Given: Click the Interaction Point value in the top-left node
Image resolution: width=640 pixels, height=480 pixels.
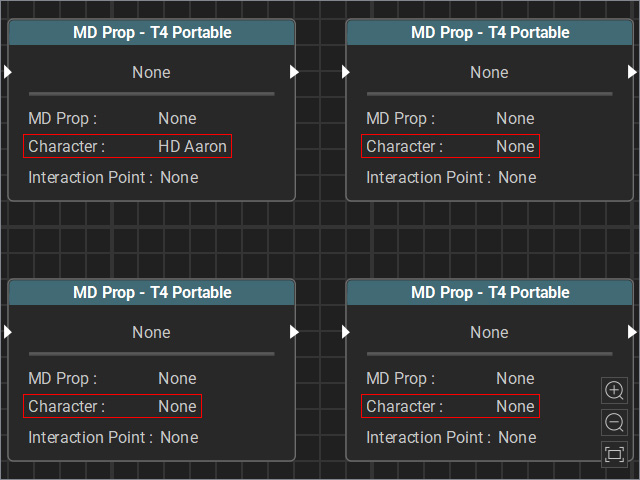Looking at the screenshot, I should coord(179,178).
